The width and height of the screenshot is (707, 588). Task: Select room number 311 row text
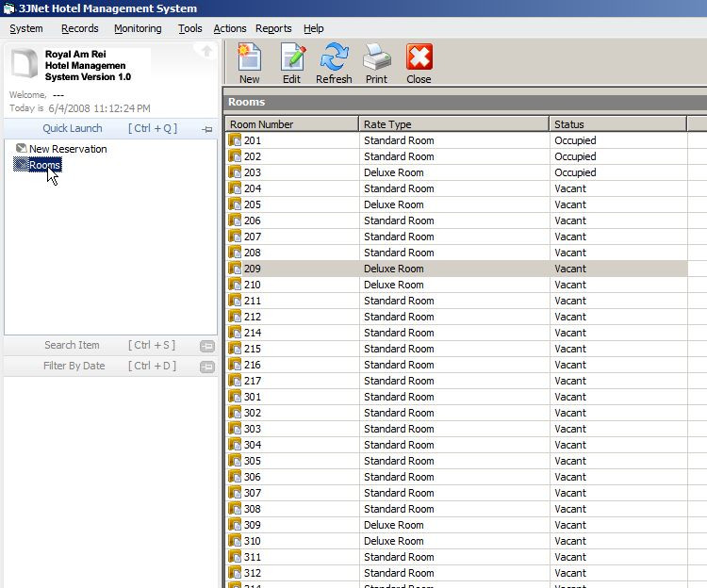pos(253,557)
